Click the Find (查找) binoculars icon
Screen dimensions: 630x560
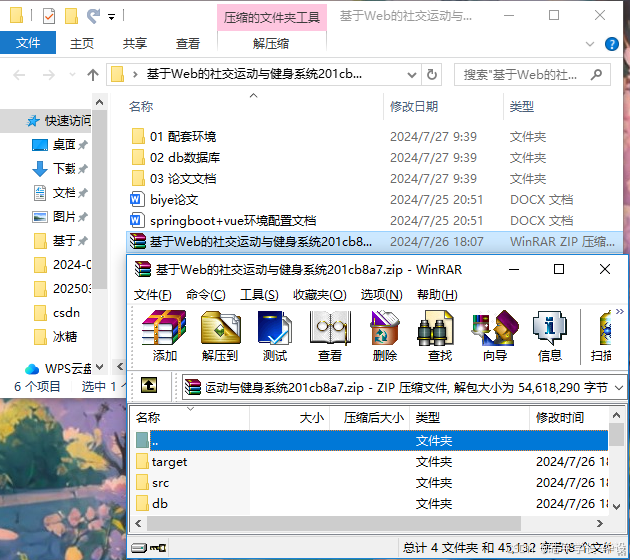click(439, 335)
